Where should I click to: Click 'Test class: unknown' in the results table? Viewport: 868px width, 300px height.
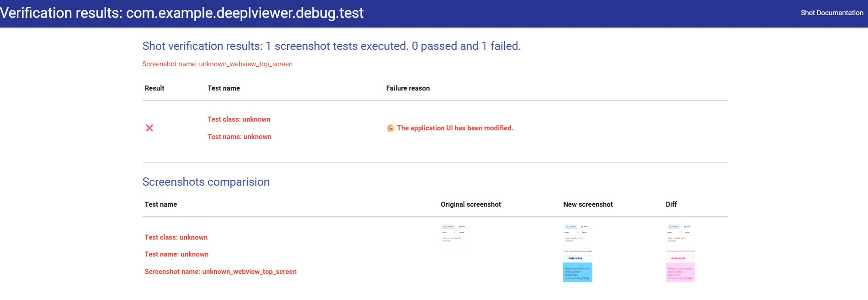239,119
